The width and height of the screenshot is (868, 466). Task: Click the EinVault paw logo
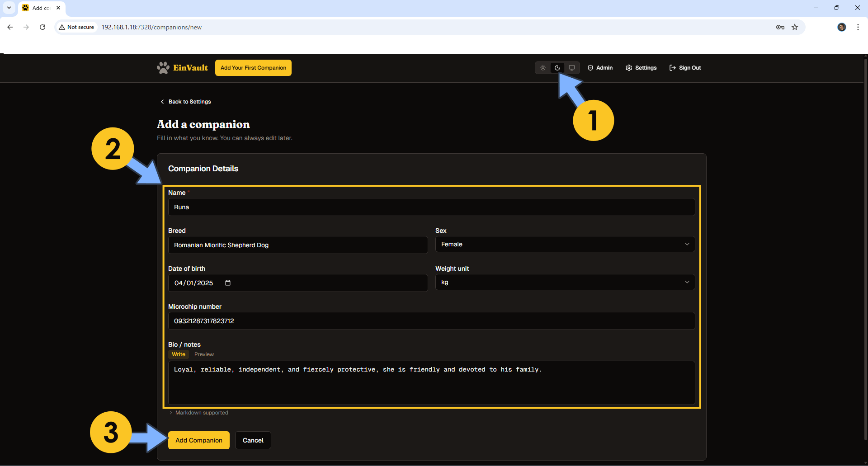coord(163,67)
